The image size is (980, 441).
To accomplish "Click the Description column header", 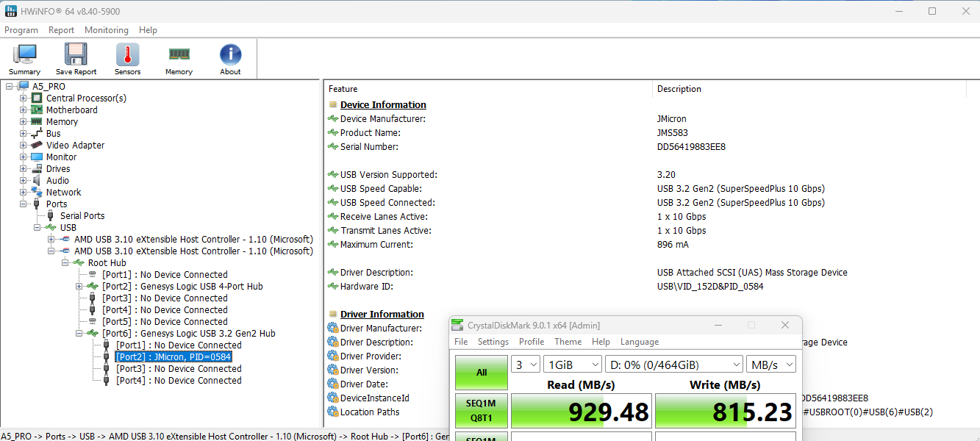I will [x=679, y=89].
